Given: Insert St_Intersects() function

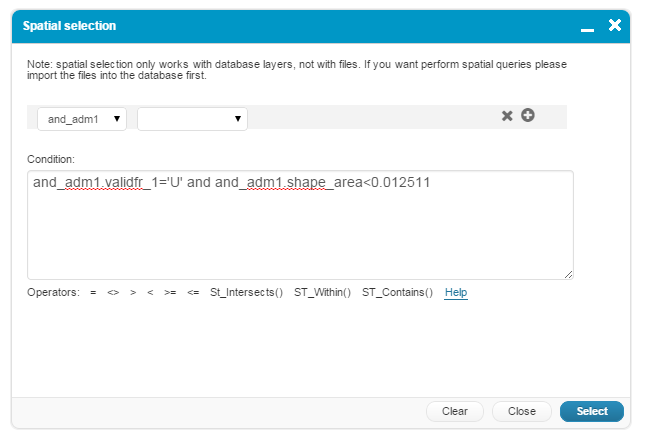Looking at the screenshot, I should [246, 293].
